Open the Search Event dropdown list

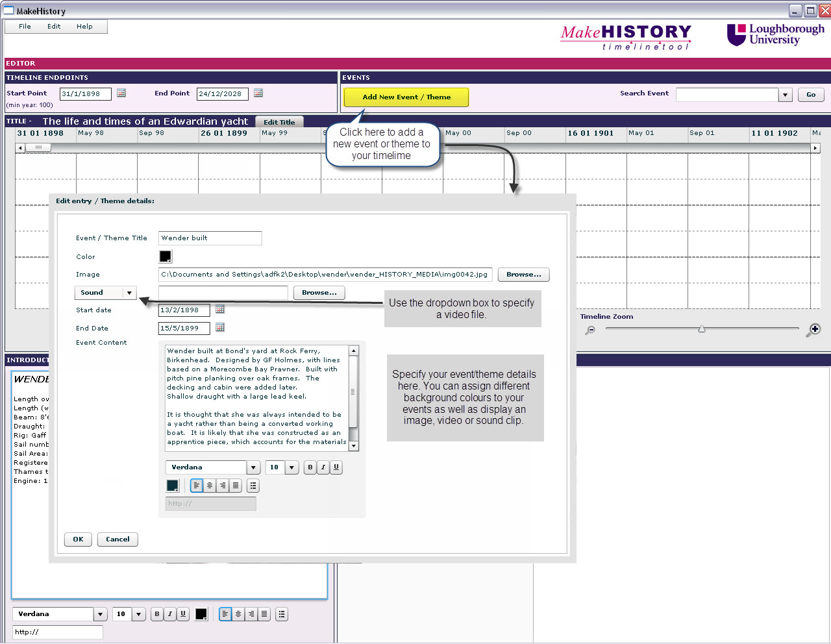[786, 95]
